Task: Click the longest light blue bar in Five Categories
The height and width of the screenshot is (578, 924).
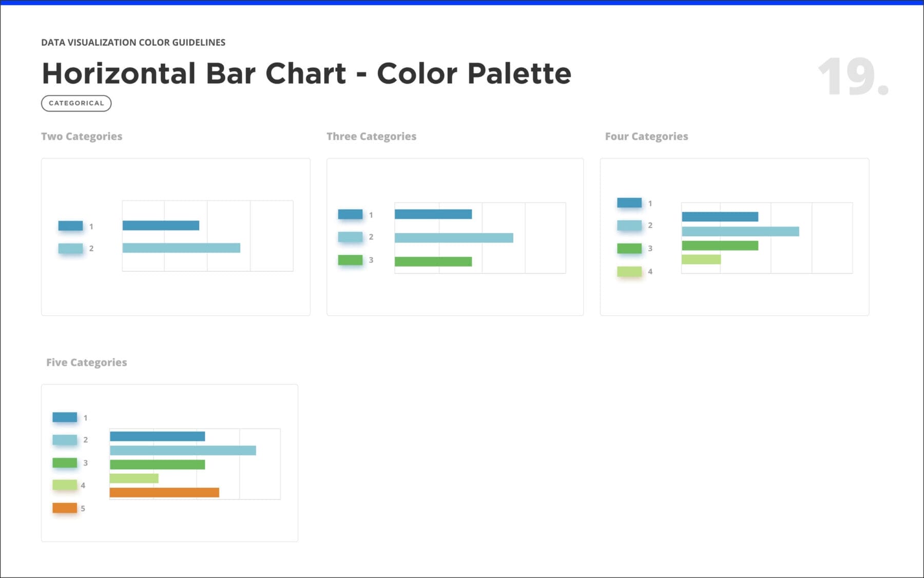Action: click(183, 450)
